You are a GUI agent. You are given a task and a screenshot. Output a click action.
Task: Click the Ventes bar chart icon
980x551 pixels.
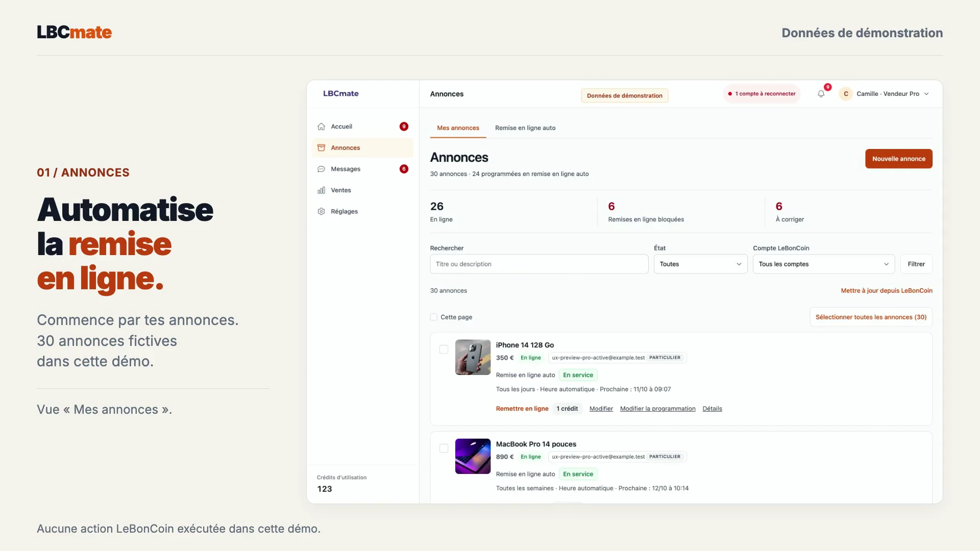pyautogui.click(x=321, y=190)
